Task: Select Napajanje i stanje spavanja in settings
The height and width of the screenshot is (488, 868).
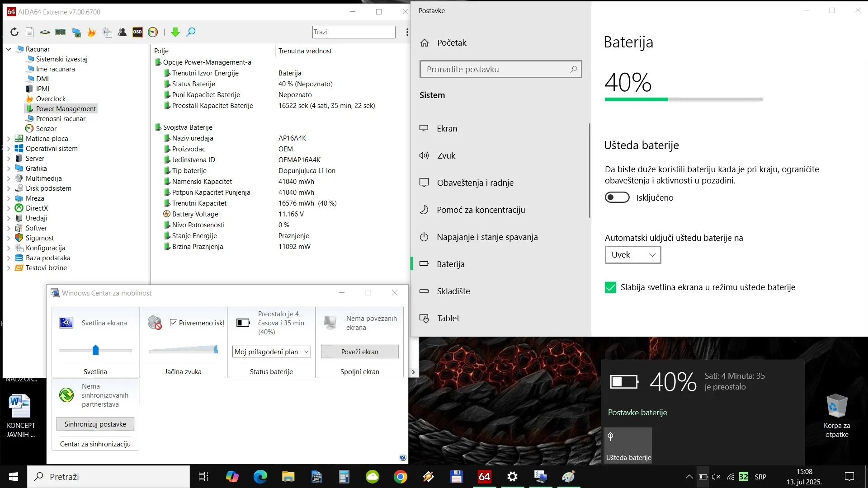Action: pos(487,237)
